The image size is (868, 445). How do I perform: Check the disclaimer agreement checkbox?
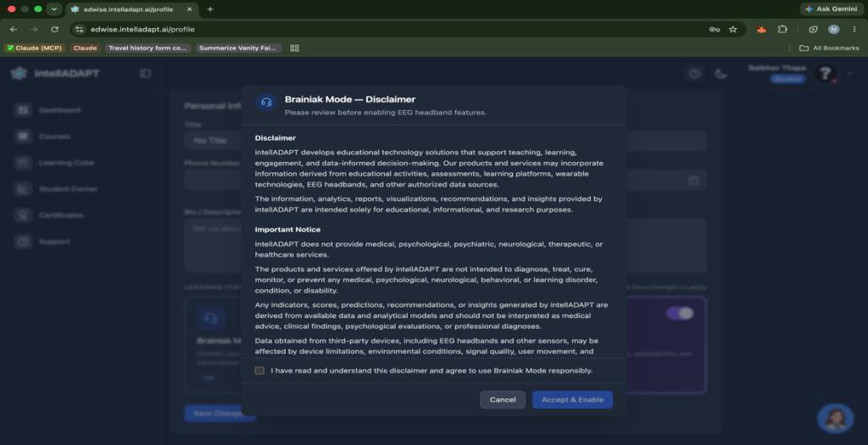click(x=259, y=370)
